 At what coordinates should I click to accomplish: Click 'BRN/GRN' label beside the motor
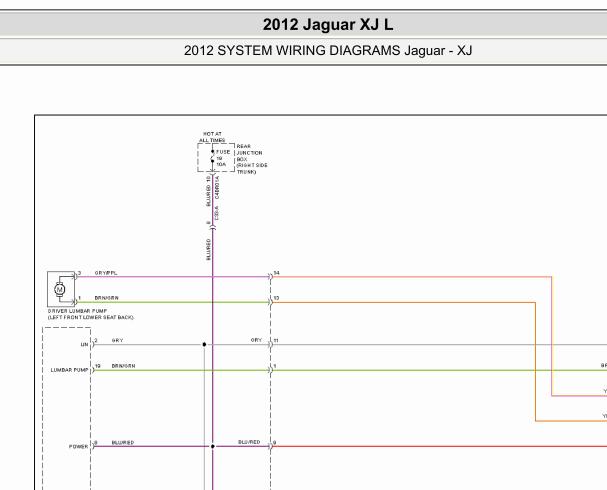point(106,298)
